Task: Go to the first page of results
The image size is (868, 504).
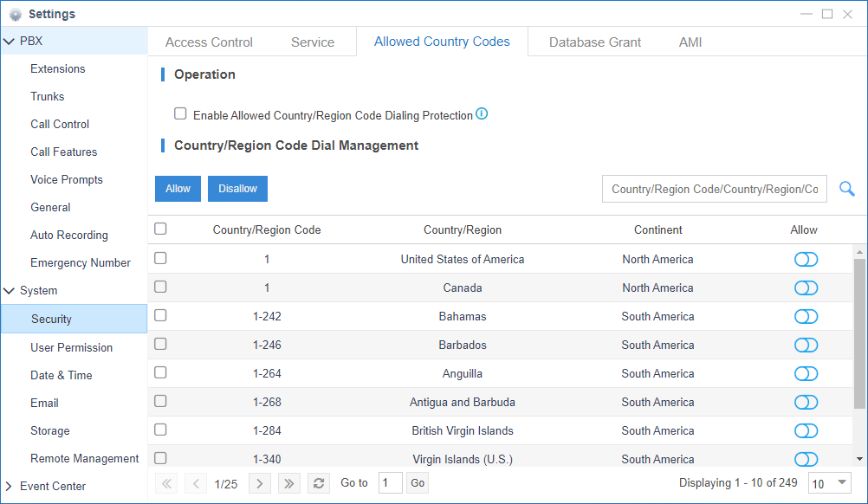Action: pos(166,483)
